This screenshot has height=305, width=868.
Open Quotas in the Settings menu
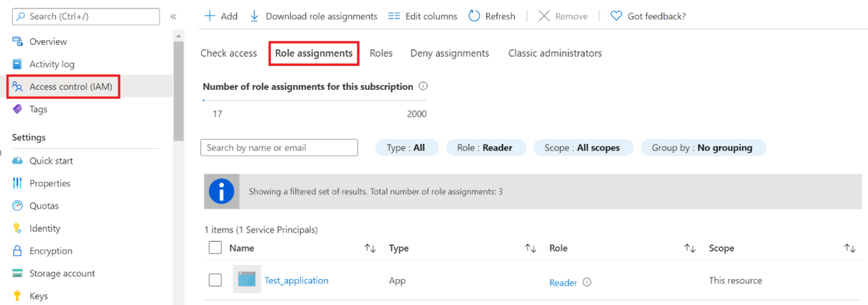44,206
